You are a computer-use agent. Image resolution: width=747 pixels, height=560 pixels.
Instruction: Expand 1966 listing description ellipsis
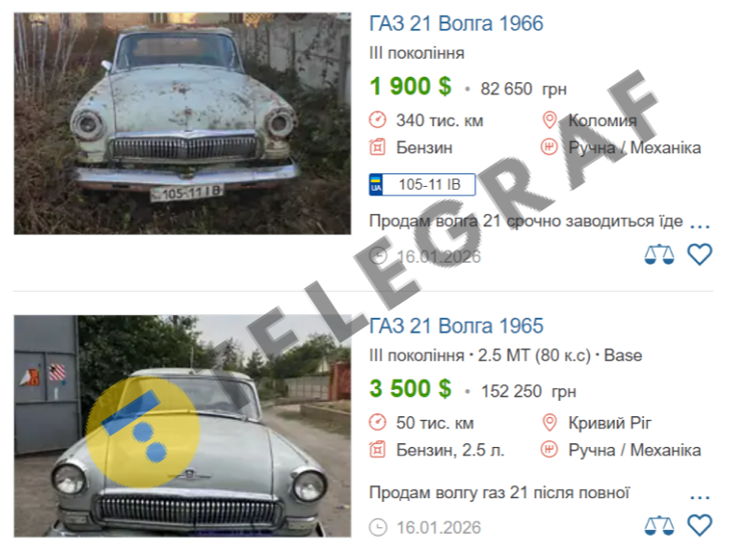pos(700,224)
